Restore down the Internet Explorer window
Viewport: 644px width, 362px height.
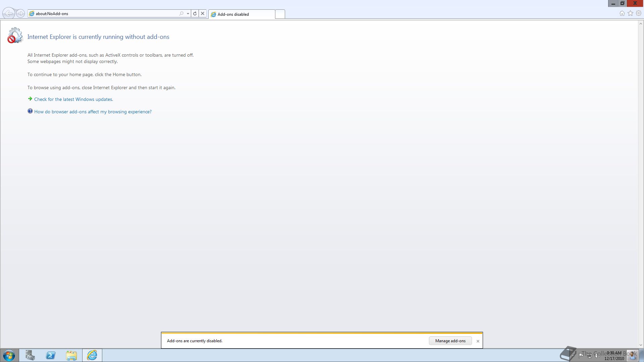pyautogui.click(x=622, y=3)
